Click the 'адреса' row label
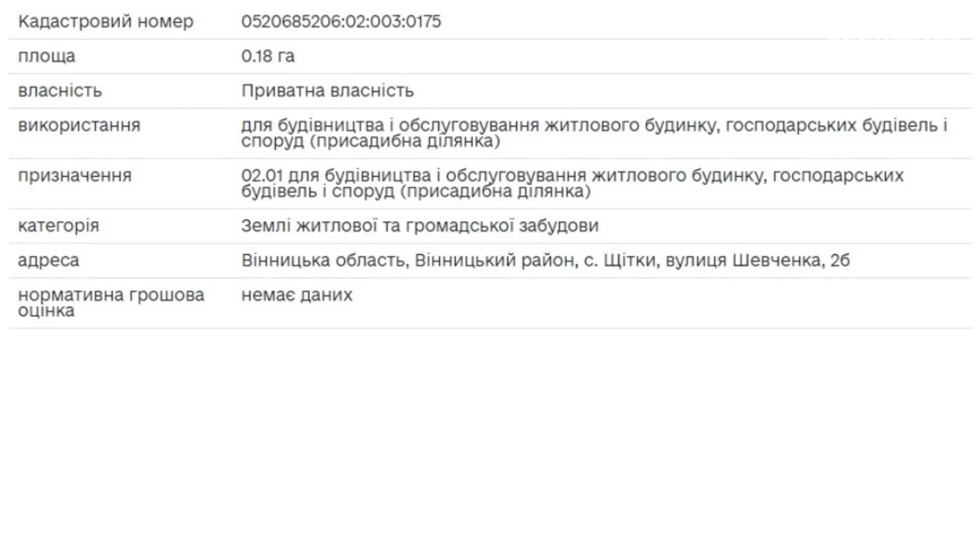The image size is (980, 551). (48, 261)
